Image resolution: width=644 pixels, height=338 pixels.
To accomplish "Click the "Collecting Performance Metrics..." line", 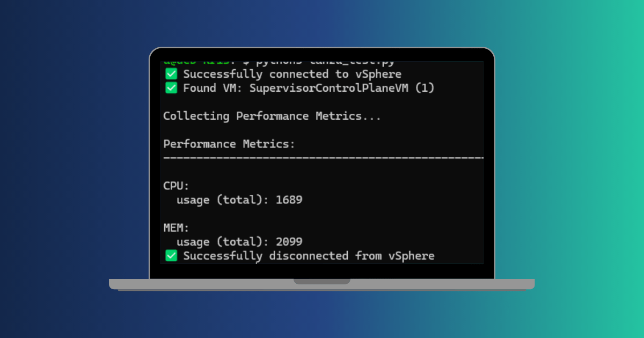I will pyautogui.click(x=272, y=116).
